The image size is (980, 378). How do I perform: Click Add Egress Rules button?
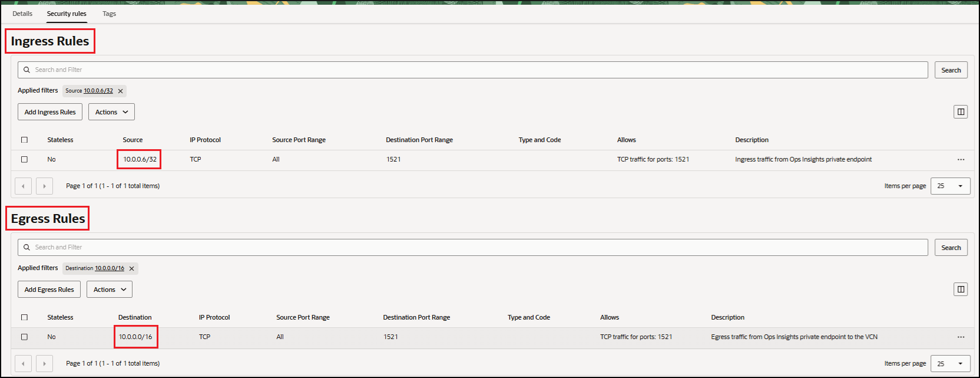(x=49, y=290)
